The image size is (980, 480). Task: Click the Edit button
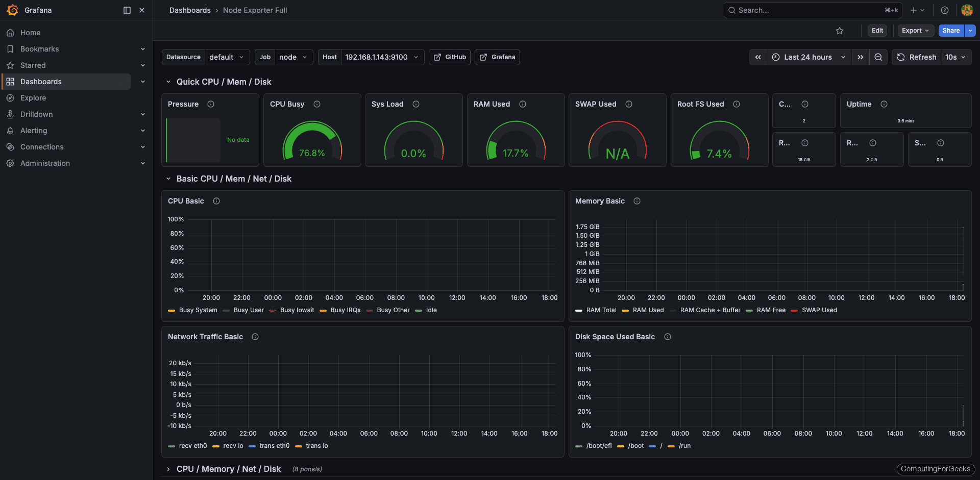(x=877, y=31)
